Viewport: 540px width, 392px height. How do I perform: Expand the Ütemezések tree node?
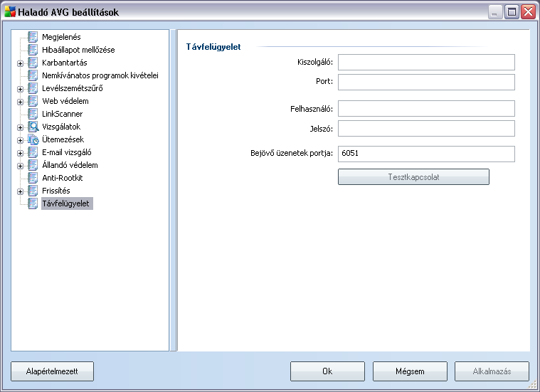pyautogui.click(x=21, y=141)
